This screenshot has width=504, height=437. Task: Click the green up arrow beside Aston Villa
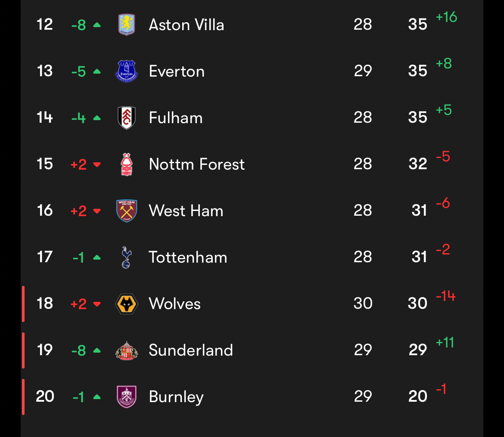pyautogui.click(x=97, y=25)
